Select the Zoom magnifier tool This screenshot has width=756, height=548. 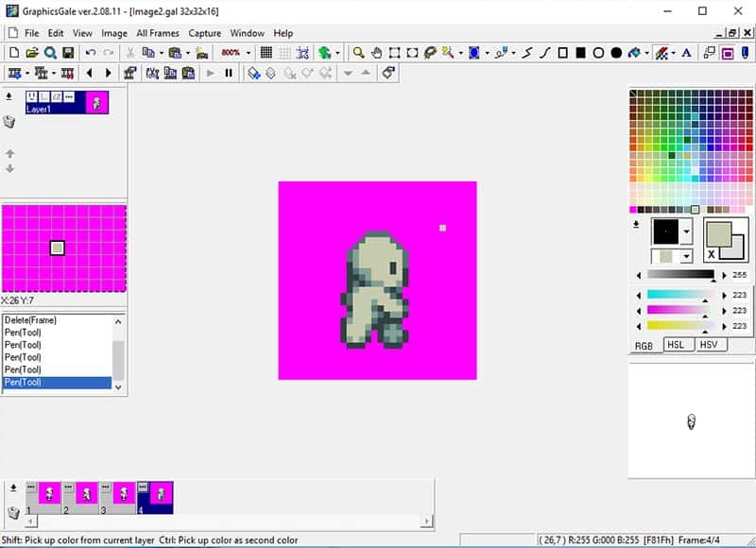[x=358, y=53]
